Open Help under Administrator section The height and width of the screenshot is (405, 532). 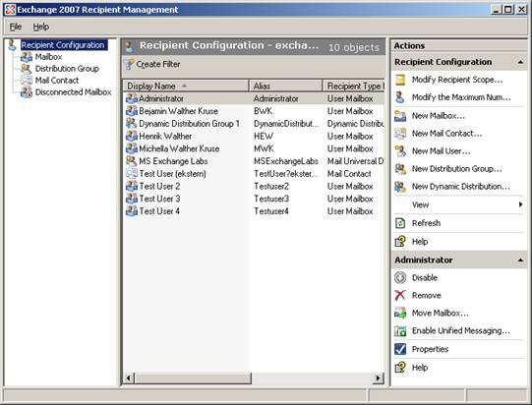click(x=420, y=368)
